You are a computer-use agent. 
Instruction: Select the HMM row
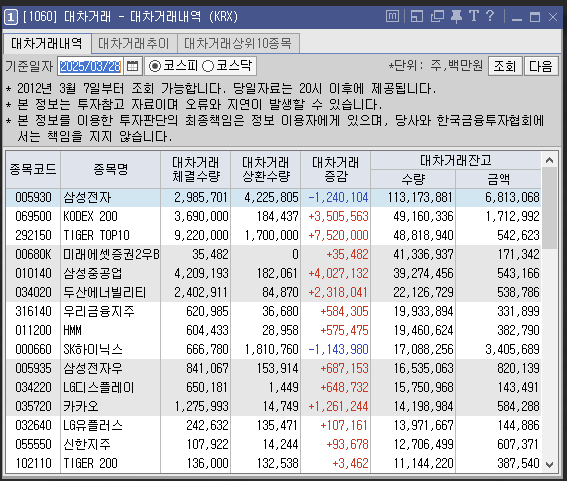tap(273, 330)
